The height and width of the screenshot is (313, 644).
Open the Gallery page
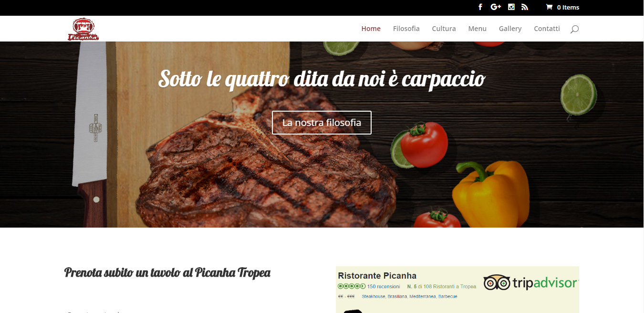coord(510,29)
